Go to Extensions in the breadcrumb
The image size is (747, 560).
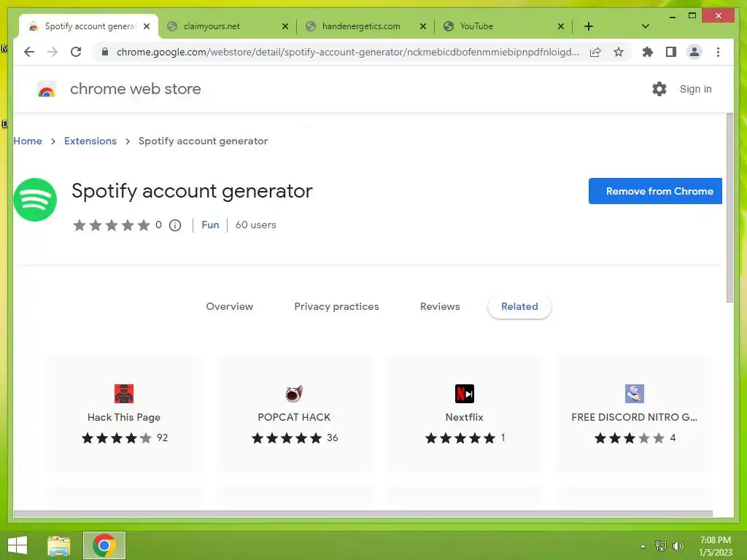(90, 141)
